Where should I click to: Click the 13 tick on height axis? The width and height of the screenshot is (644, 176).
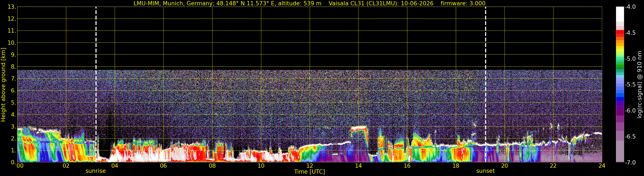[x=12, y=7]
